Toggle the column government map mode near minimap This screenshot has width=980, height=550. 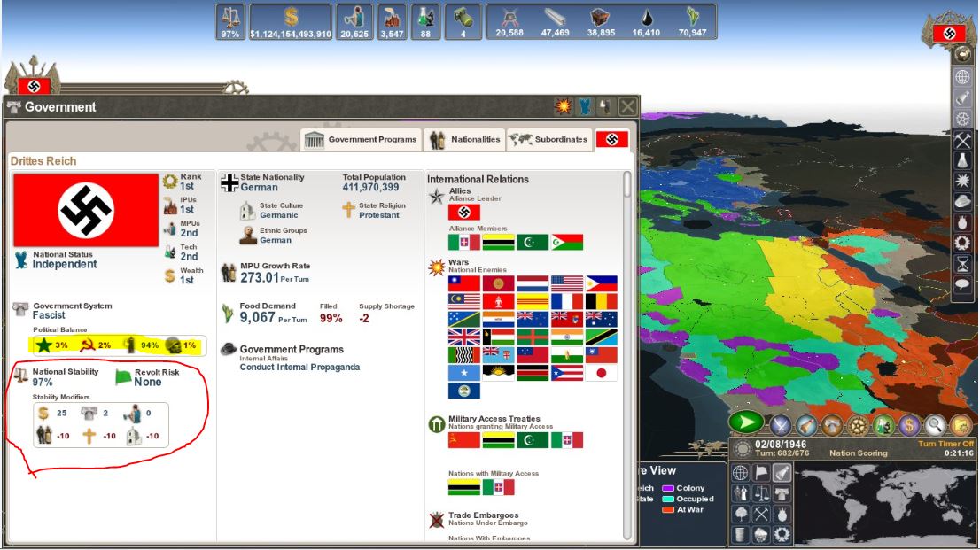(x=782, y=493)
